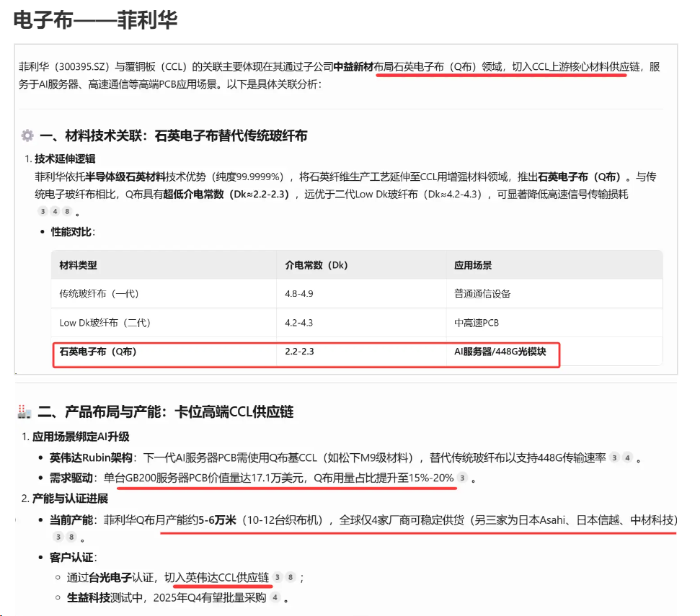Open citation 3 below 当前产能 line
This screenshot has height=616, width=700.
point(58,537)
